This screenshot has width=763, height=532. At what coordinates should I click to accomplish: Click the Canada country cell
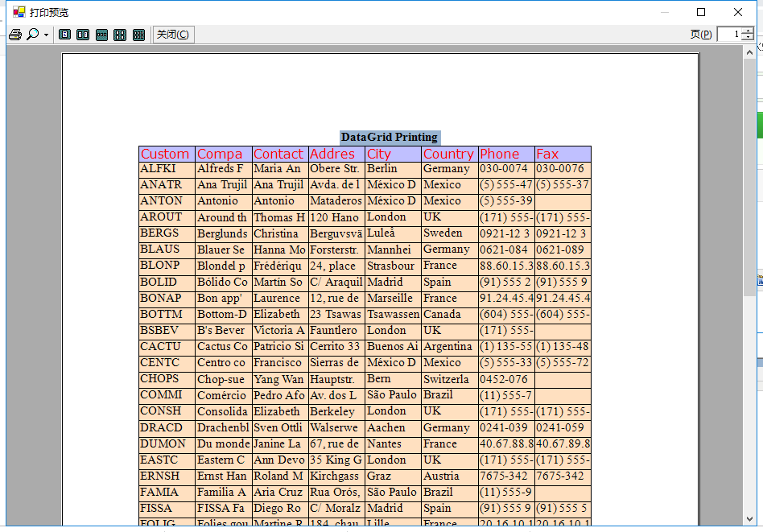(449, 315)
